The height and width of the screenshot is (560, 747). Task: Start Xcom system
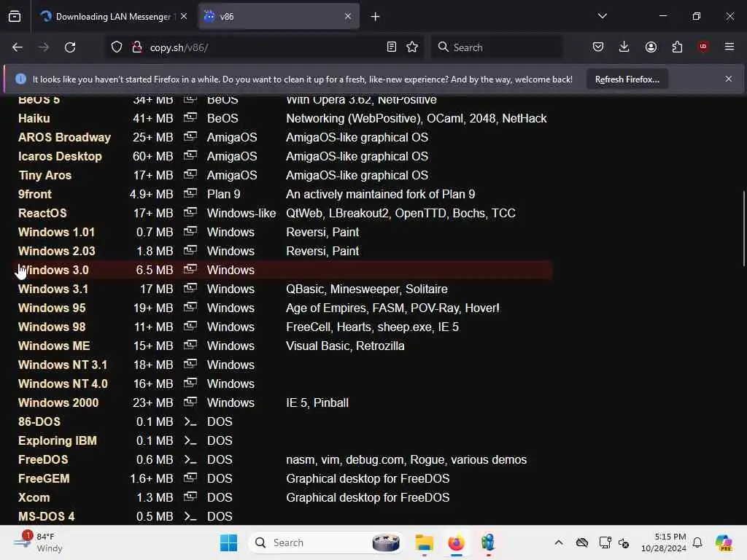tap(34, 498)
